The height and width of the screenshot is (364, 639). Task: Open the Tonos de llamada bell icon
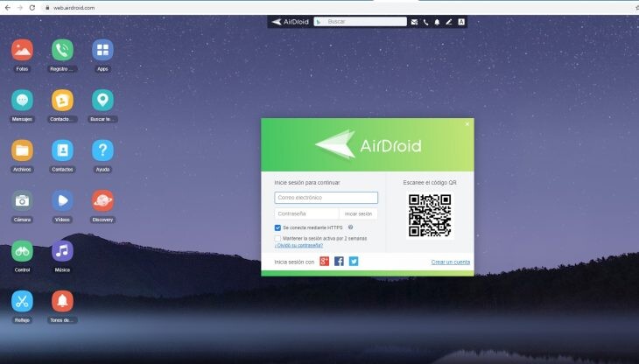click(62, 301)
